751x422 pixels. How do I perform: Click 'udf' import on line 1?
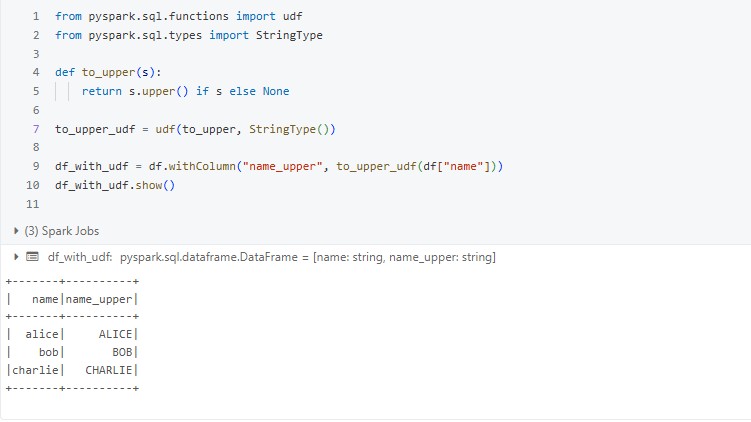click(x=292, y=16)
